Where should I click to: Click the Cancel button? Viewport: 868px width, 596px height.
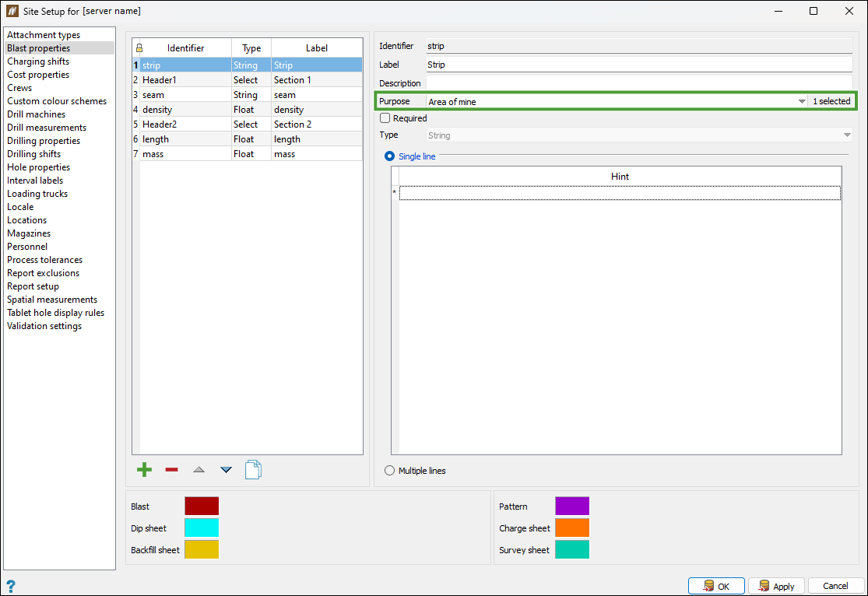click(x=836, y=586)
